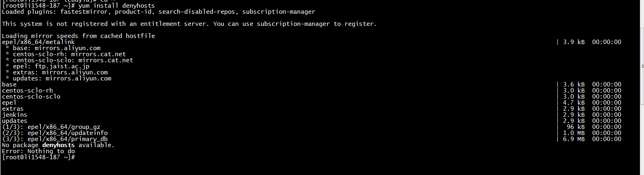
Task: Click the vertical scrollbar grip handle
Action: point(642,66)
